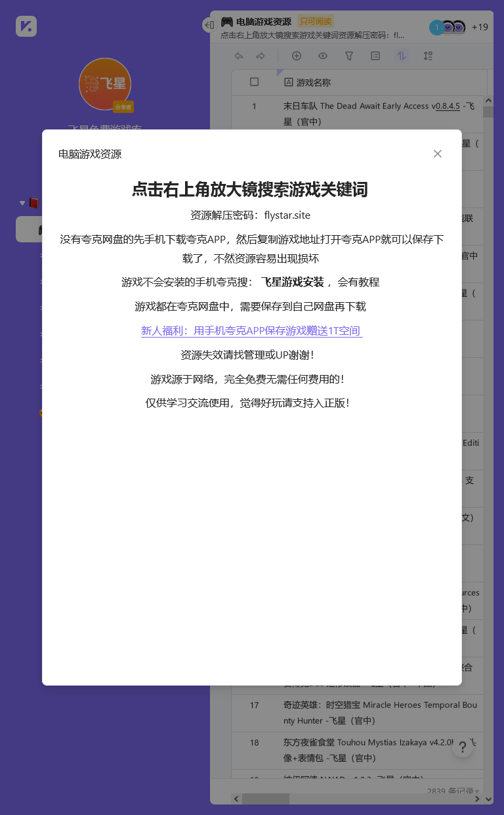Collapse the left sidebar panel
This screenshot has height=815, width=504.
click(x=209, y=25)
